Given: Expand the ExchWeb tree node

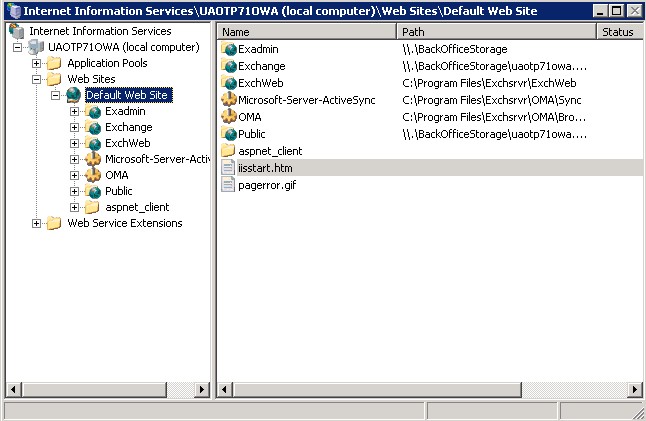Looking at the screenshot, I should pyautogui.click(x=75, y=144).
